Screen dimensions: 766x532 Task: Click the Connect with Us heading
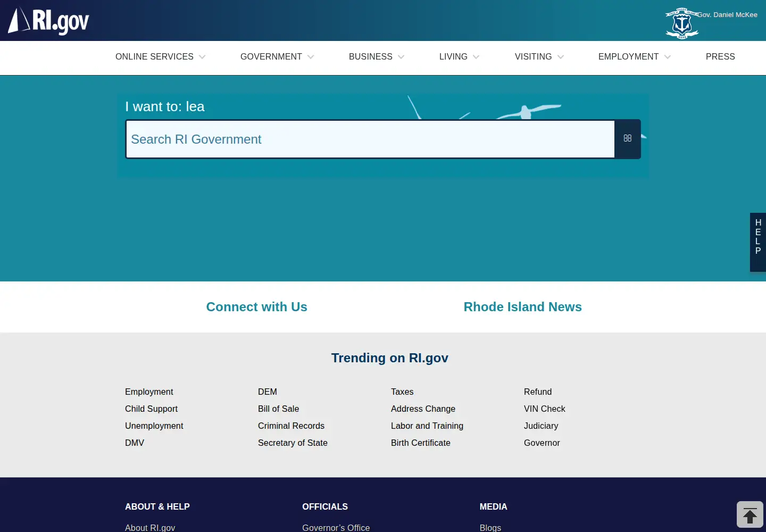(x=257, y=307)
